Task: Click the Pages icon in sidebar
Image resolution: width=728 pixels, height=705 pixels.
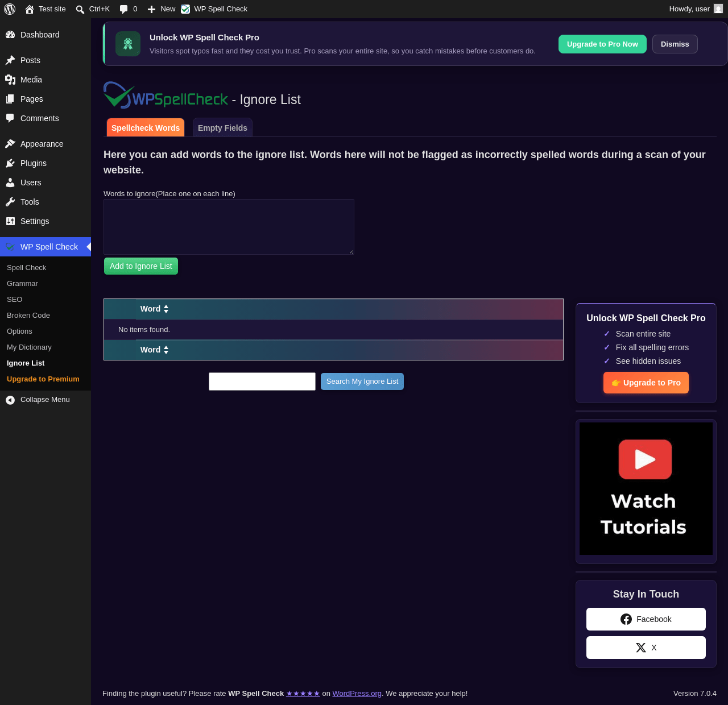Action: coord(10,99)
